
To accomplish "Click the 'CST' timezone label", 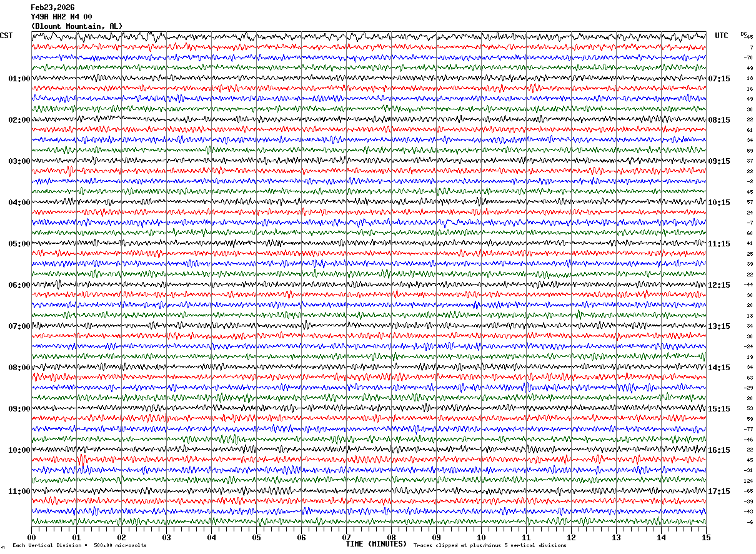I will point(6,36).
